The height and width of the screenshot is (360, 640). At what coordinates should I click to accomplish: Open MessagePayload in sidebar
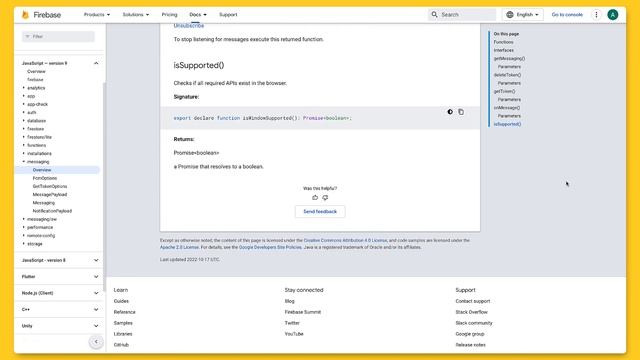[x=50, y=194]
